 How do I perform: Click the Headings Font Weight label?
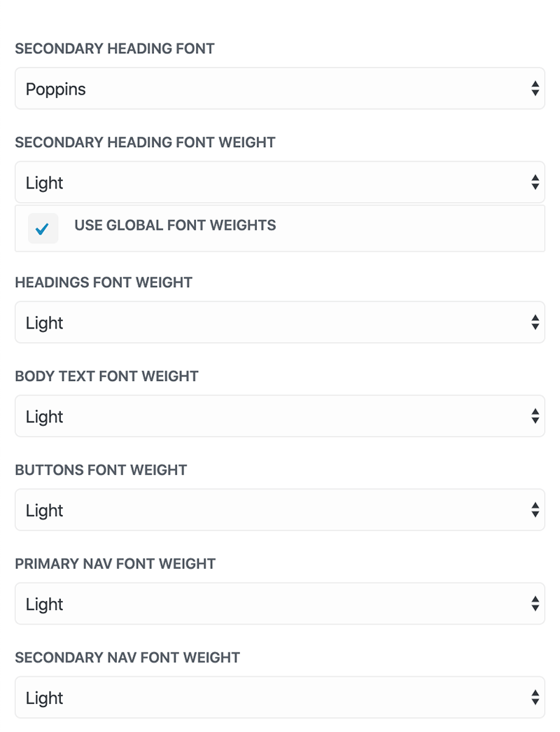click(104, 282)
